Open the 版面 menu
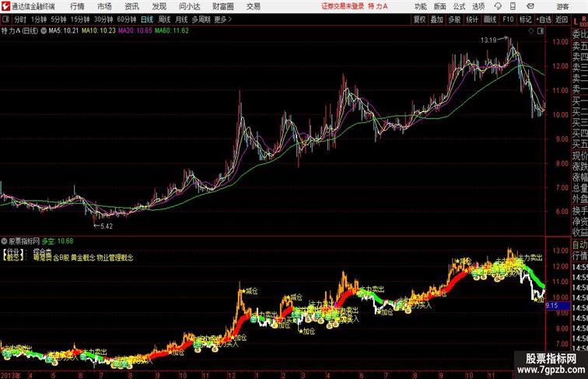588x379 pixels. click(440, 6)
